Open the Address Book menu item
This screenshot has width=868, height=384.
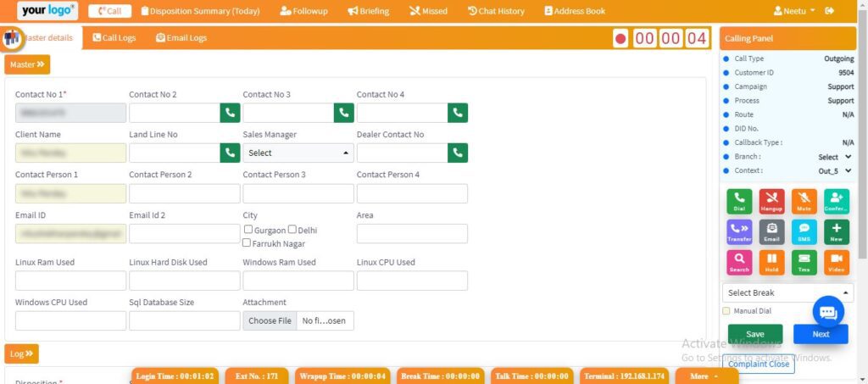point(575,11)
